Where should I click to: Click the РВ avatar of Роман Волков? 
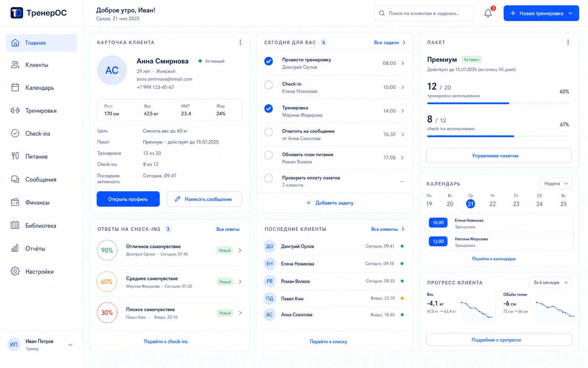[x=270, y=281]
